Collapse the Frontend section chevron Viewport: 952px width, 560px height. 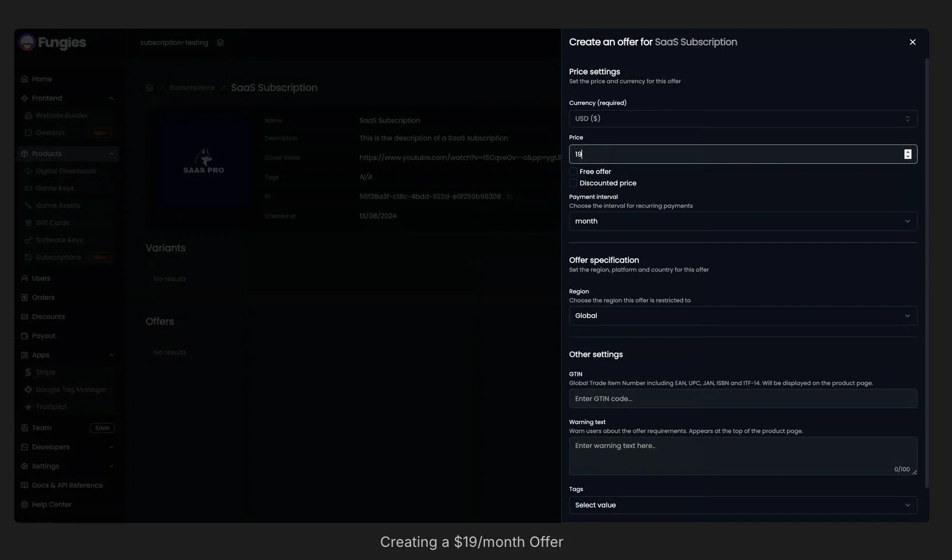point(111,98)
